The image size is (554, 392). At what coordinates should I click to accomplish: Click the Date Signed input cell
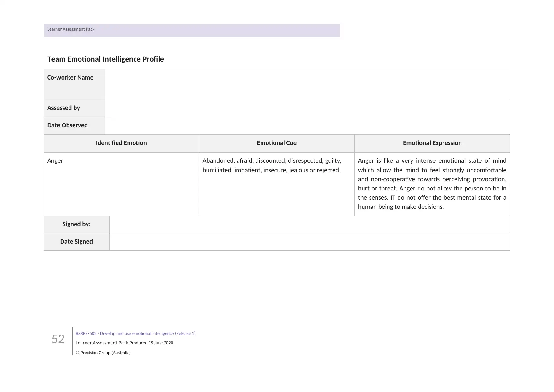coord(310,242)
